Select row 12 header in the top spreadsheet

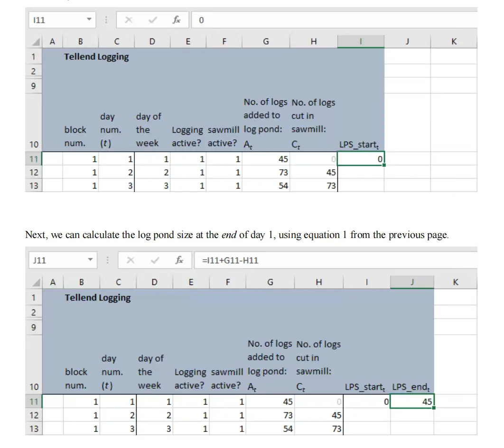pyautogui.click(x=34, y=172)
